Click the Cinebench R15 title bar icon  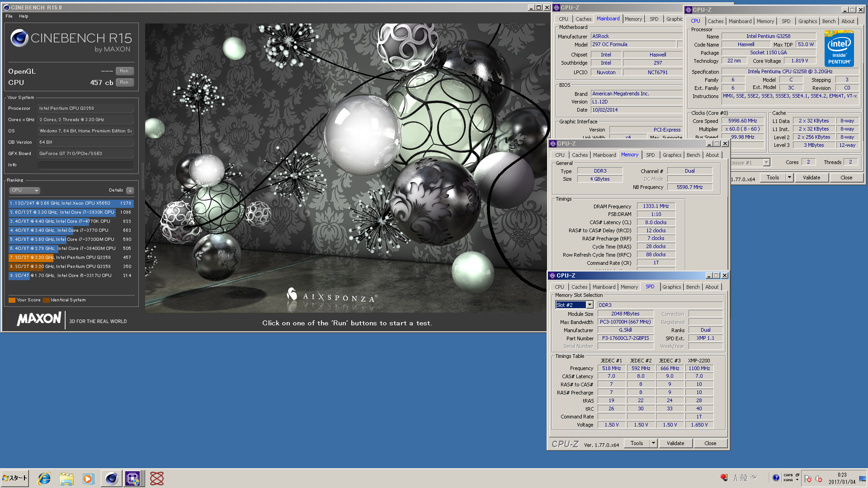pyautogui.click(x=6, y=8)
